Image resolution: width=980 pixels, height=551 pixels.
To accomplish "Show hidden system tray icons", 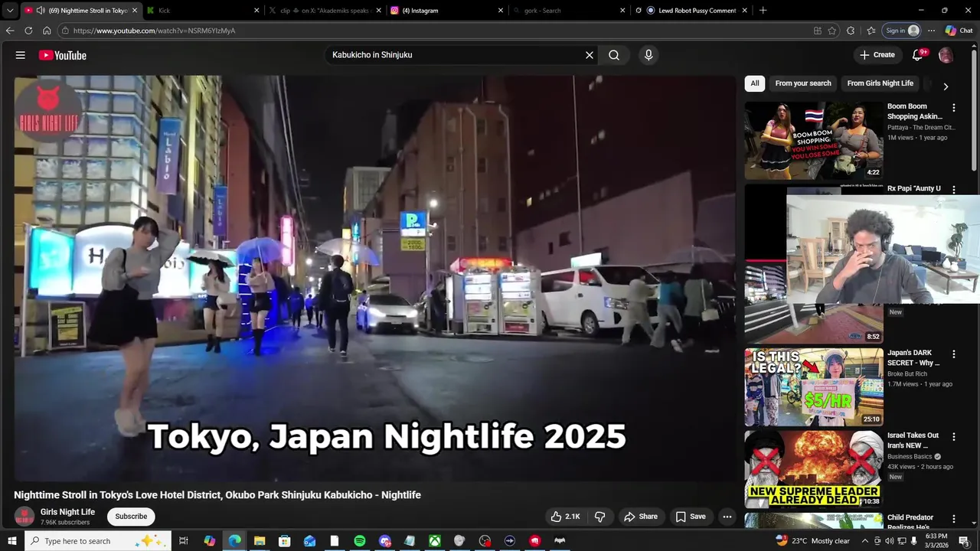I will pyautogui.click(x=865, y=541).
